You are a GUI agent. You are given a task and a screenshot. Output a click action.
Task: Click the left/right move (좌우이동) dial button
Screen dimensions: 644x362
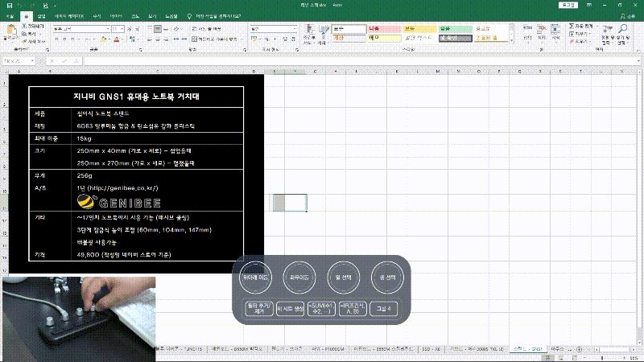click(x=299, y=278)
